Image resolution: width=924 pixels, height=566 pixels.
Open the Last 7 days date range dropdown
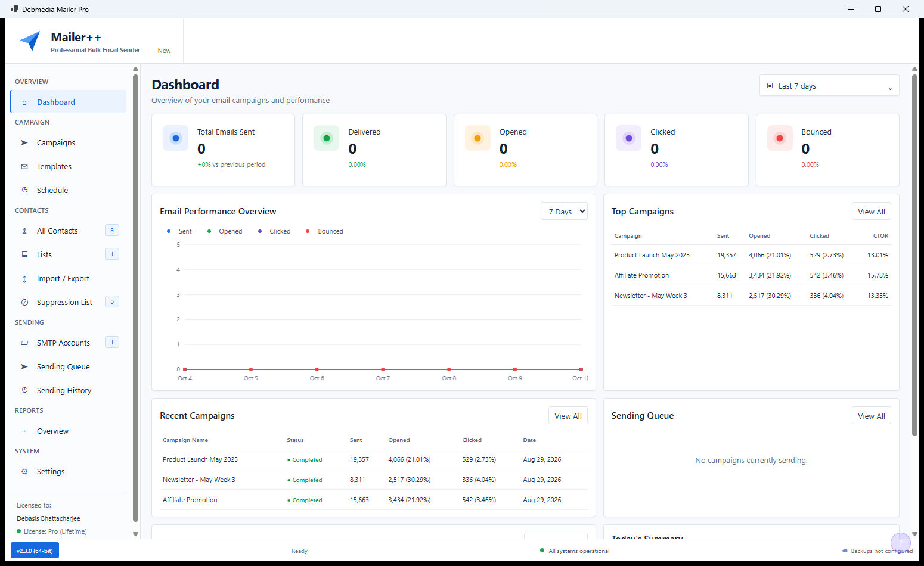(x=829, y=86)
